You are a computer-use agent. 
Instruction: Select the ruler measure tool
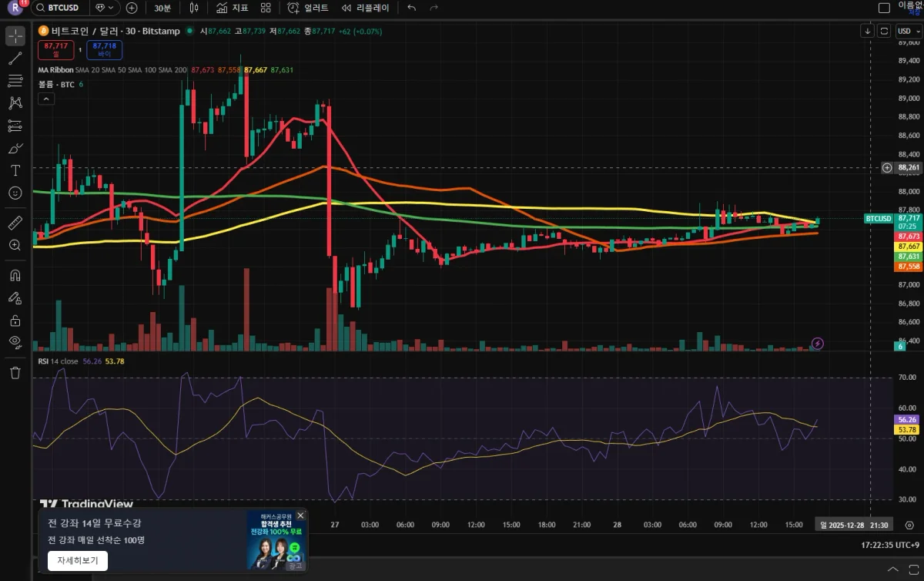15,223
